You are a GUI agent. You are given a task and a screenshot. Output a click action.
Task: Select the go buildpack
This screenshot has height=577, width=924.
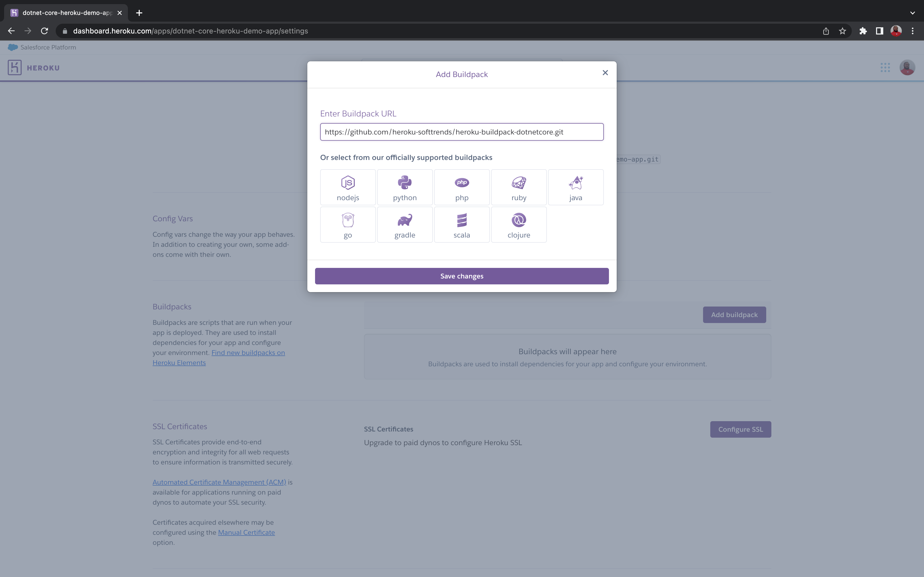tap(348, 224)
